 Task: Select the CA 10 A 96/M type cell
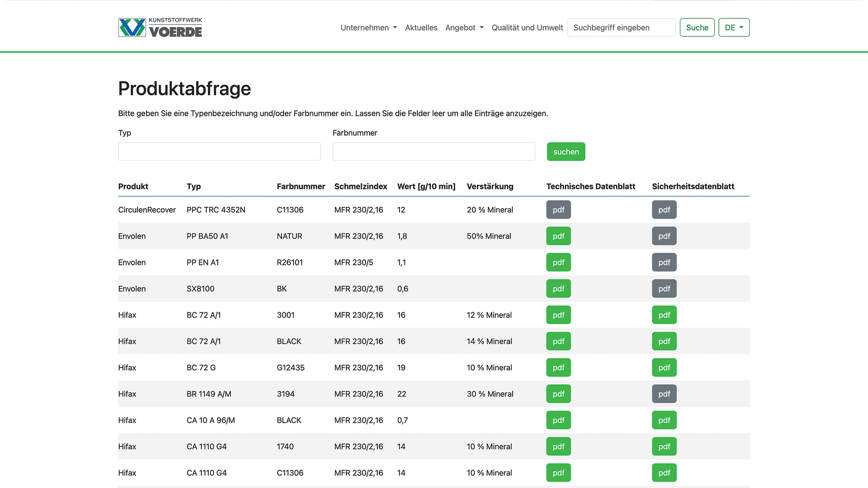tap(210, 420)
